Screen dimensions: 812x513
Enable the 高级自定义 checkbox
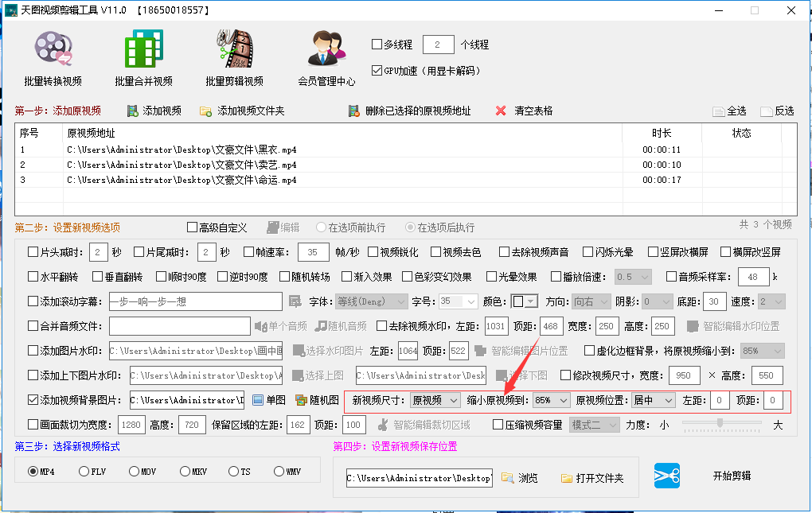coord(192,227)
